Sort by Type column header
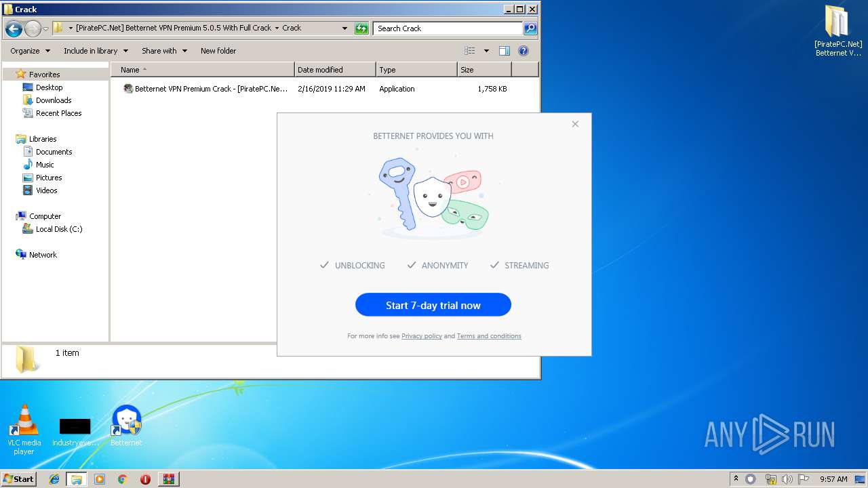The height and width of the screenshot is (488, 868). coord(416,70)
